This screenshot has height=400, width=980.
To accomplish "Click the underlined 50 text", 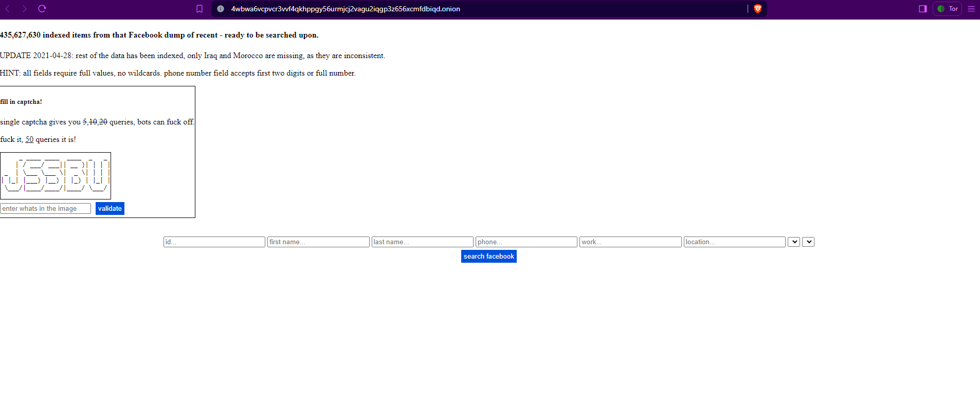I will (29, 139).
